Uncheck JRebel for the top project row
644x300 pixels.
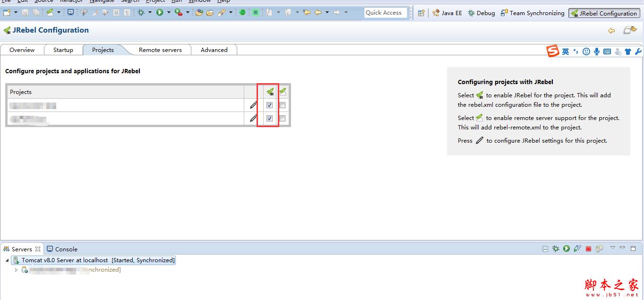point(269,105)
